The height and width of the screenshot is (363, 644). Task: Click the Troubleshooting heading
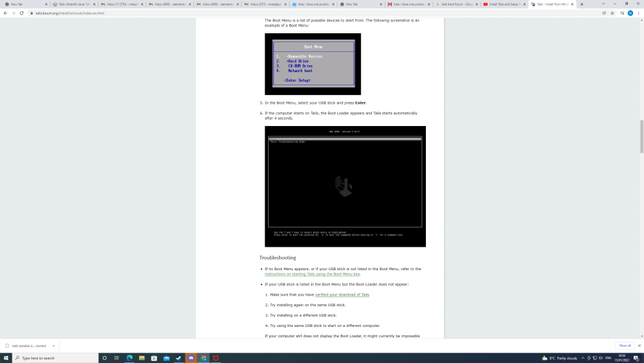tap(277, 258)
